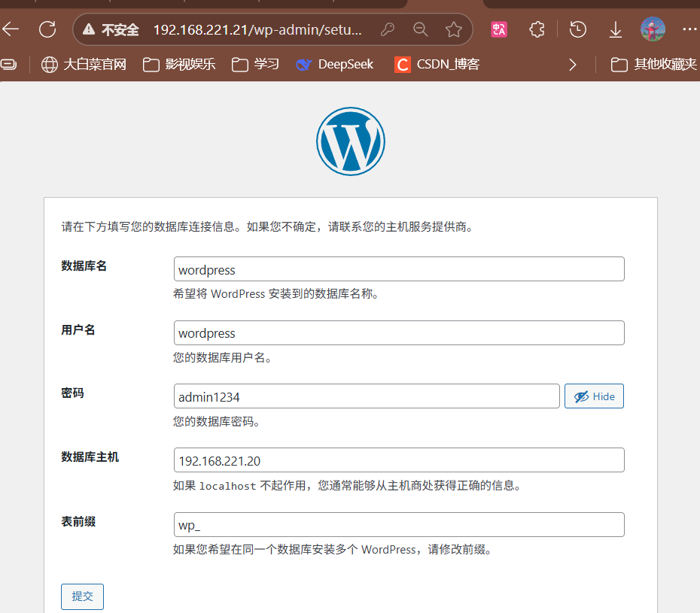The height and width of the screenshot is (613, 700).
Task: Click the zoom magnifier icon in address bar
Action: click(x=420, y=30)
